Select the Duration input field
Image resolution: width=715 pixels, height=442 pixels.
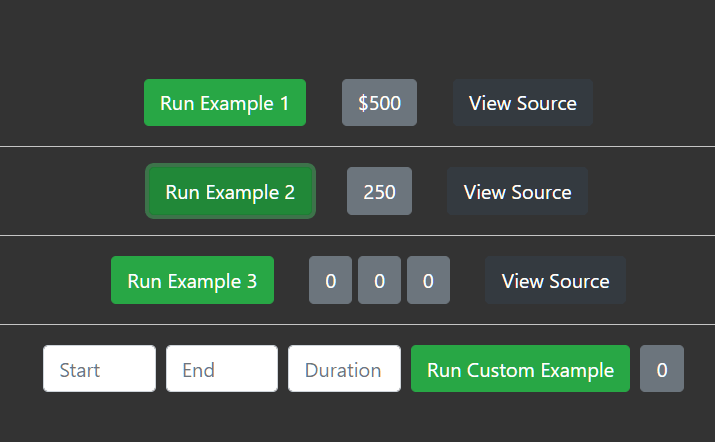(344, 369)
